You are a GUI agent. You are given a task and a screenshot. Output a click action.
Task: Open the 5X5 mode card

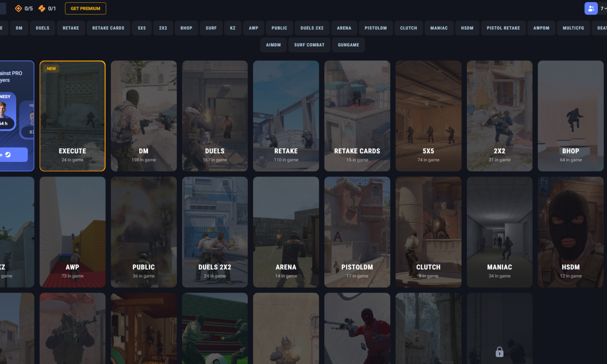pos(428,116)
